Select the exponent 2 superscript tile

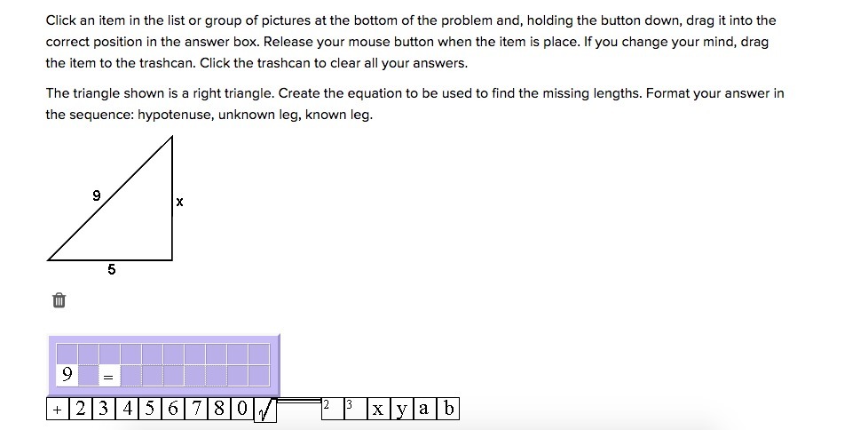(x=327, y=408)
